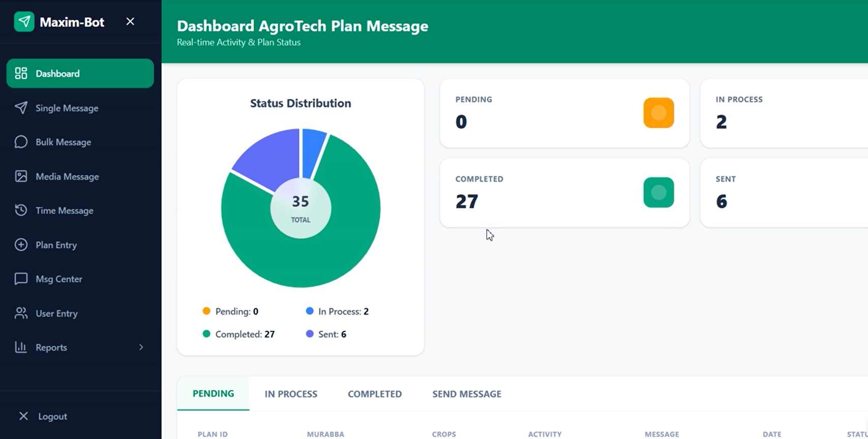Expand the Reports submenu chevron

(x=141, y=347)
